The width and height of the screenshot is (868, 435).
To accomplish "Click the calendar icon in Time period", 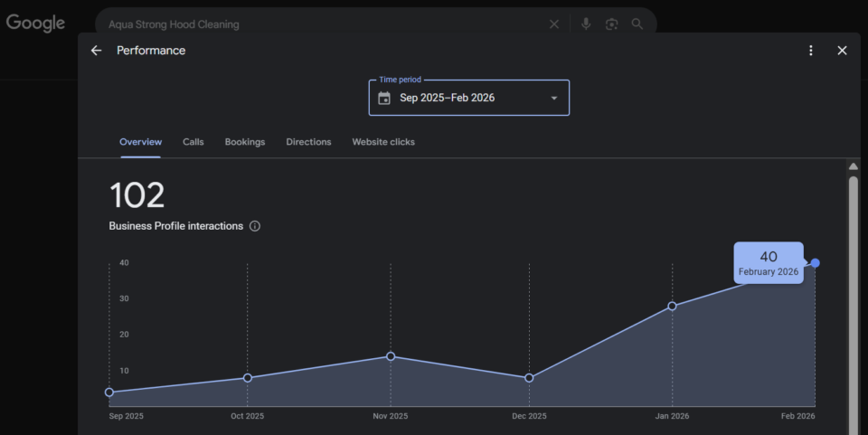I will pos(384,98).
